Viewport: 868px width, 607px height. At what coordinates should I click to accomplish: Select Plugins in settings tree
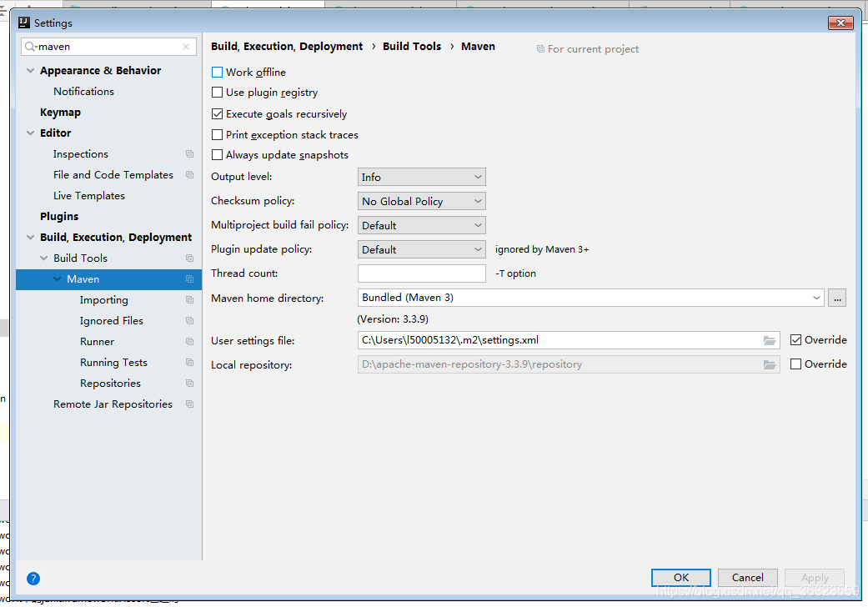(59, 216)
